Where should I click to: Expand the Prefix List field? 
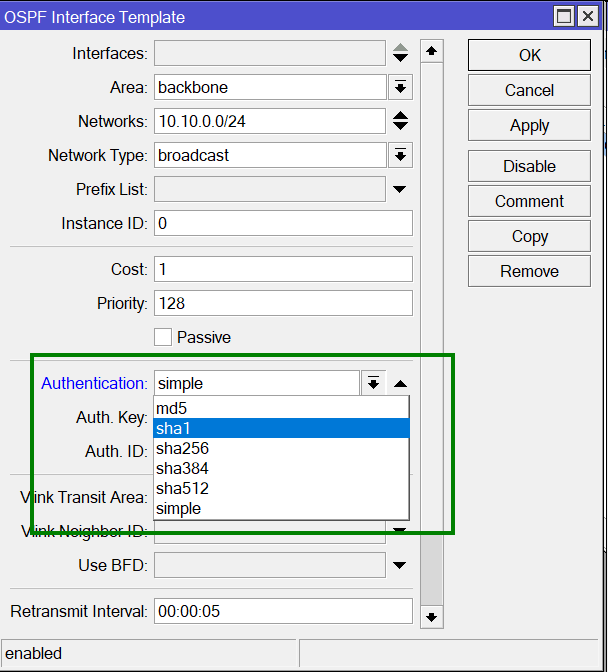coord(400,189)
